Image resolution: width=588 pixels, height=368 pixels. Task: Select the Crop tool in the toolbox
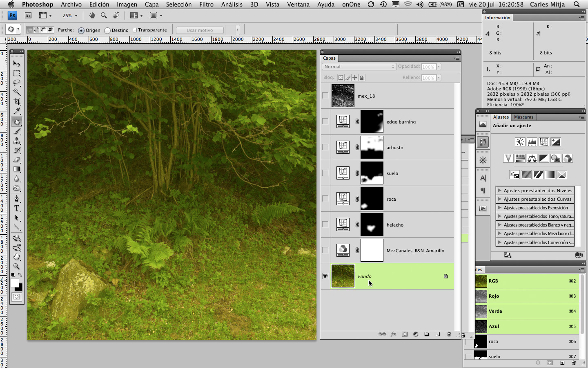pyautogui.click(x=17, y=101)
